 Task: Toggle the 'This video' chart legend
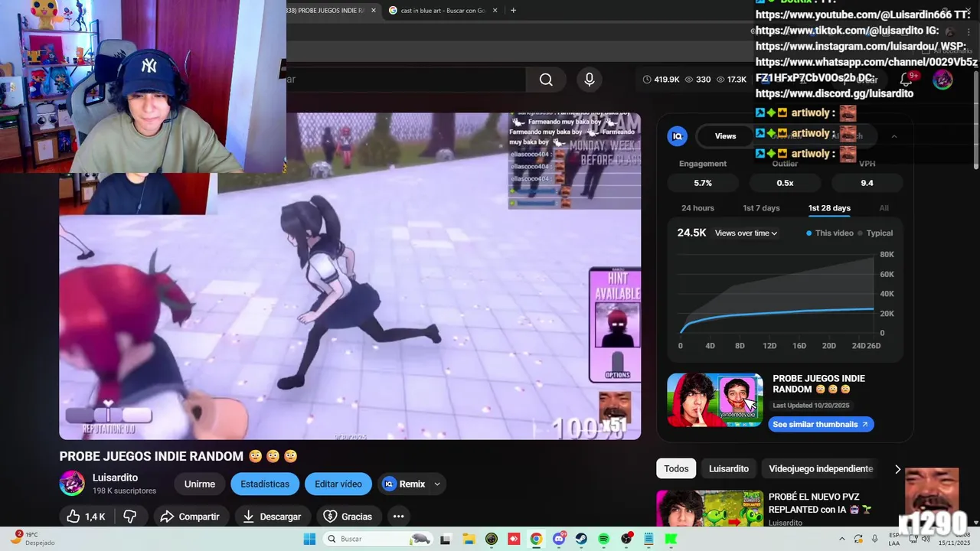point(829,233)
